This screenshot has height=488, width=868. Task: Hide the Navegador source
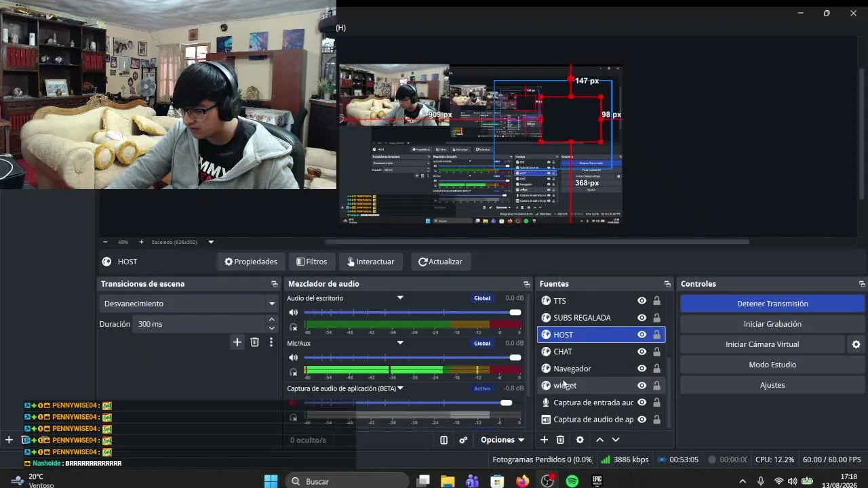pos(642,369)
